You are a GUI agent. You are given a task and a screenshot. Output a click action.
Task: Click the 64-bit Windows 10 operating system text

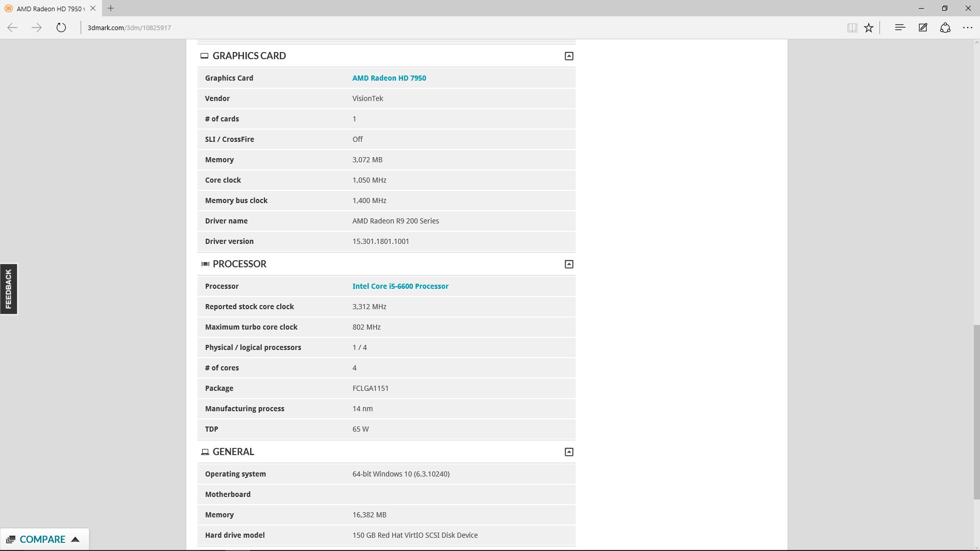(401, 474)
